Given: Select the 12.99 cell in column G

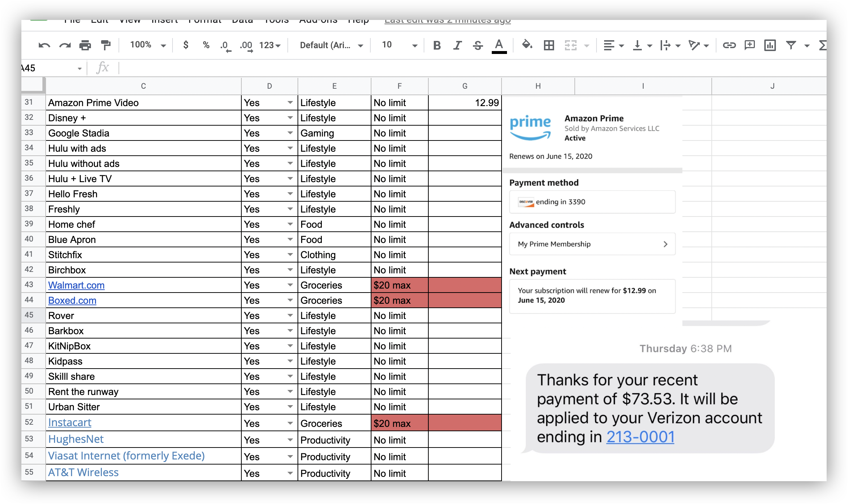Looking at the screenshot, I should tap(465, 103).
